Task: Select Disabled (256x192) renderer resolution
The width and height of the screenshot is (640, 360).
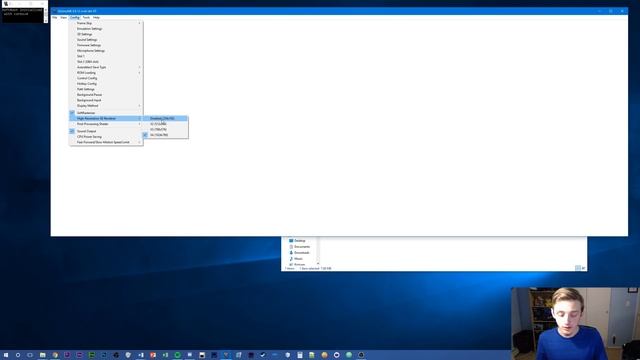Action: [x=165, y=118]
